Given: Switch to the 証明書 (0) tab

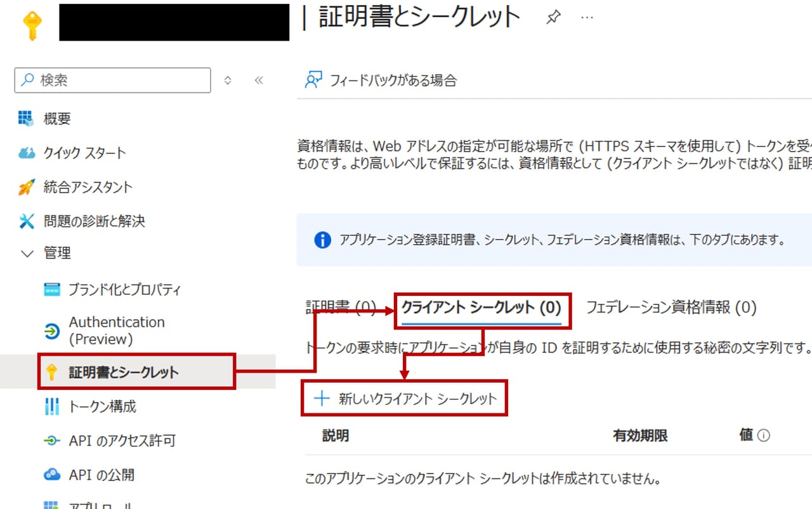Looking at the screenshot, I should pos(341,308).
